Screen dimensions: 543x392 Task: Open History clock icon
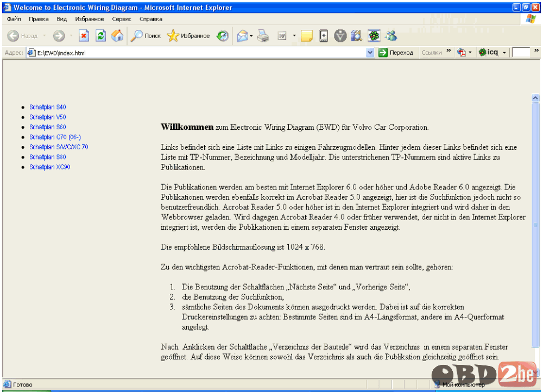tap(223, 36)
